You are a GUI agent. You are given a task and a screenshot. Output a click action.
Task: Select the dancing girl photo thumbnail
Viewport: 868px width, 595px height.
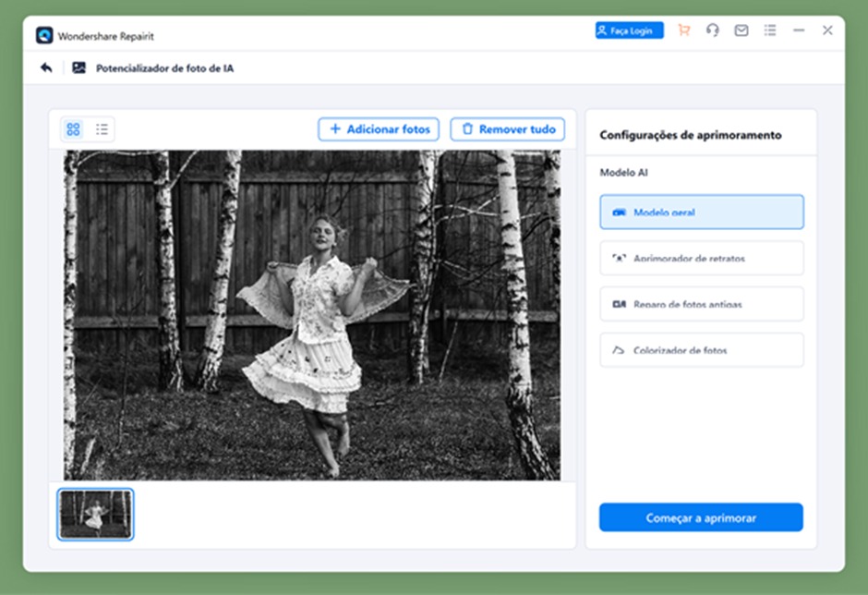(96, 514)
